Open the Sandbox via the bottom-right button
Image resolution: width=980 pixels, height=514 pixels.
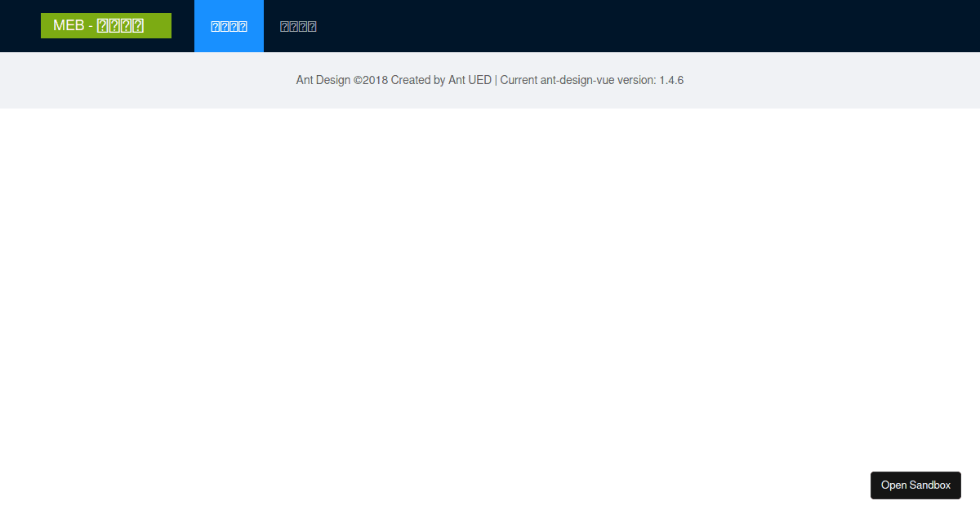[x=915, y=485]
